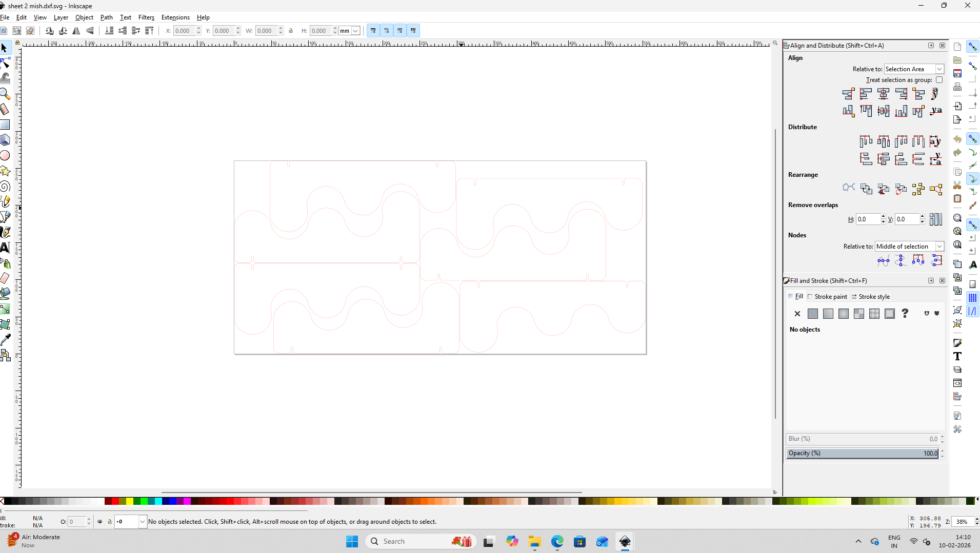Image resolution: width=980 pixels, height=553 pixels.
Task: Select the Text tool in toolbox
Action: pos(5,248)
